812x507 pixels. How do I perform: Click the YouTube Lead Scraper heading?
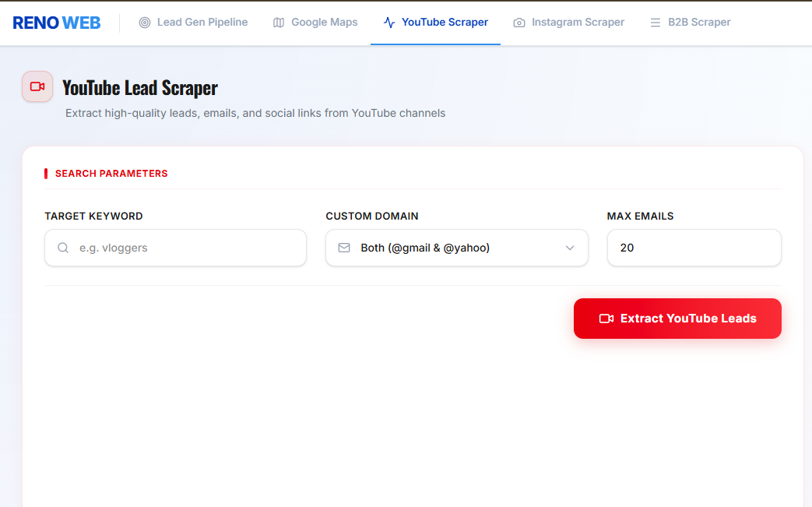(140, 87)
